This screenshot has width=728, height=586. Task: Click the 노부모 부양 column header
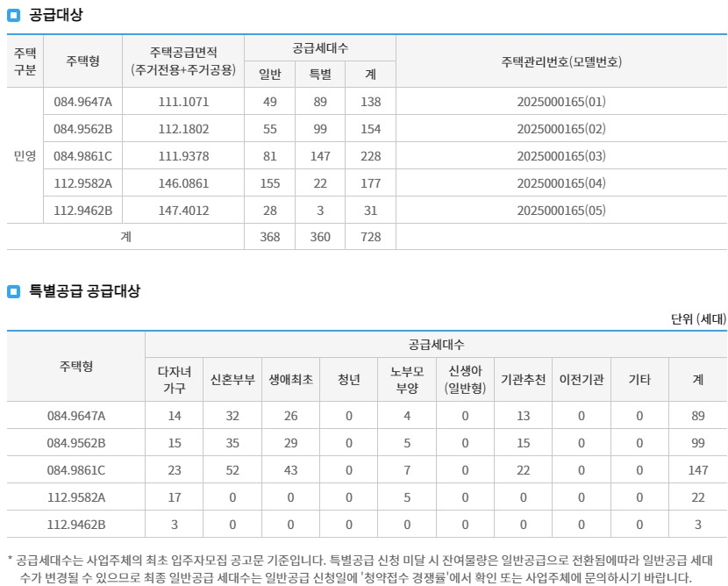(x=408, y=376)
